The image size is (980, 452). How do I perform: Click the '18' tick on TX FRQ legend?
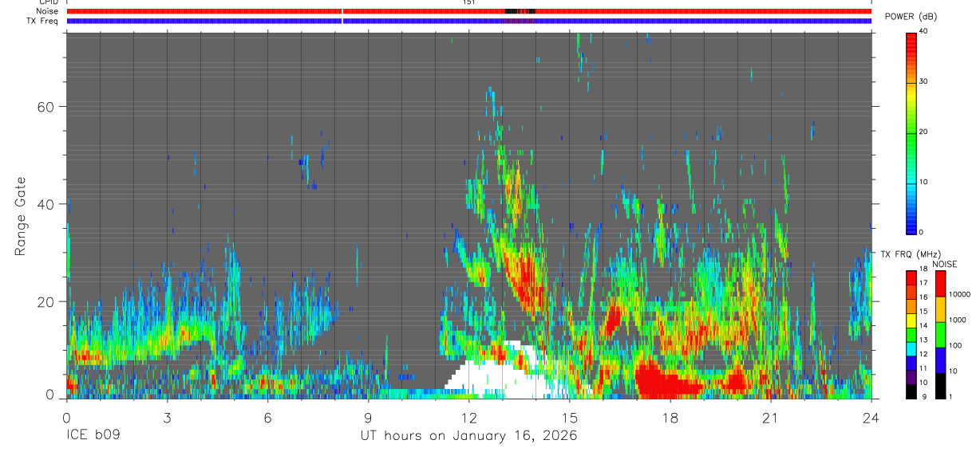pos(923,269)
